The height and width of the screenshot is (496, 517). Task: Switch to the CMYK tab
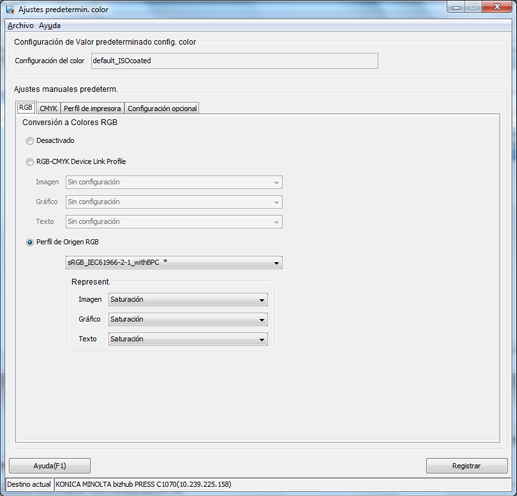click(x=48, y=108)
